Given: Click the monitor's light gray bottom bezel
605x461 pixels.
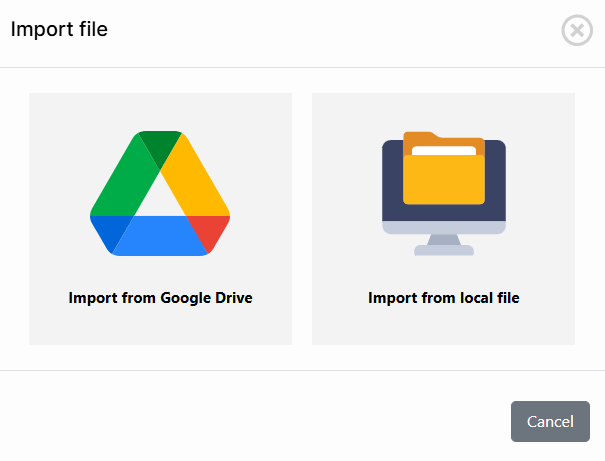Looking at the screenshot, I should coord(444,228).
